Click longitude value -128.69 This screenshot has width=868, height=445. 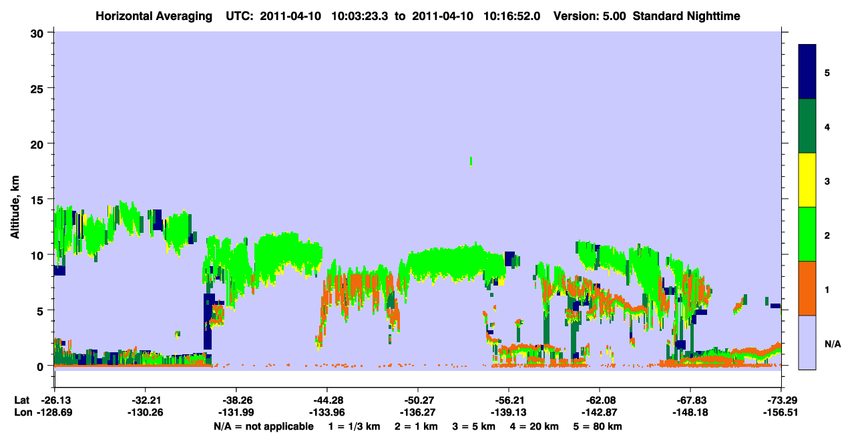pos(54,412)
